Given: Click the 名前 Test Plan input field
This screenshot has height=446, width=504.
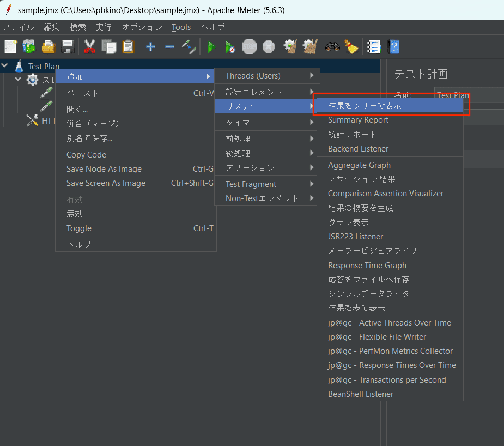Looking at the screenshot, I should point(469,95).
